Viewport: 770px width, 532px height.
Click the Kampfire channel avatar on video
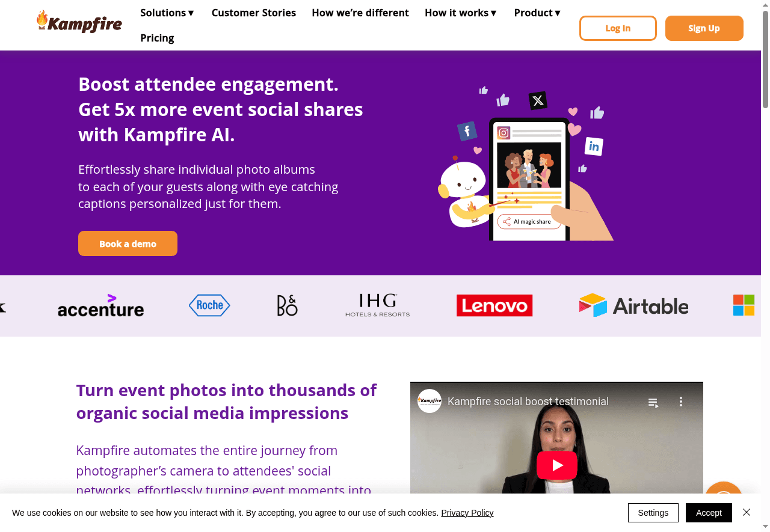pyautogui.click(x=430, y=401)
